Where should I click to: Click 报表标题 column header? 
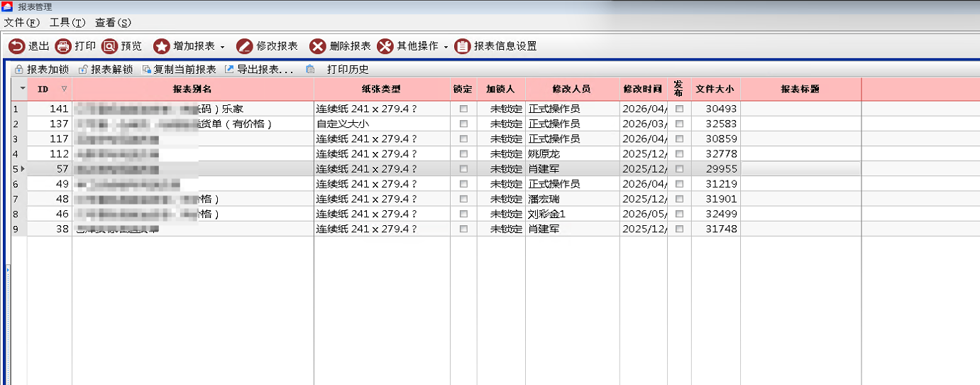tap(800, 90)
